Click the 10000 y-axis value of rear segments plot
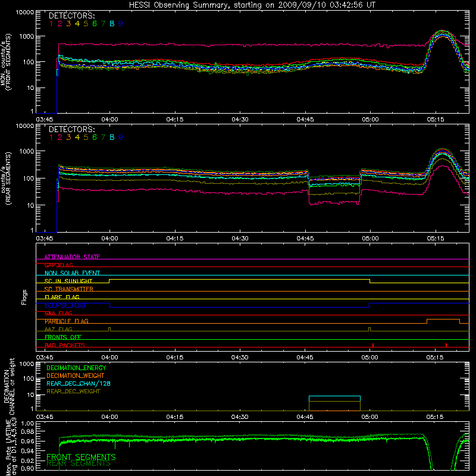This screenshot has height=476, width=476. click(25, 126)
